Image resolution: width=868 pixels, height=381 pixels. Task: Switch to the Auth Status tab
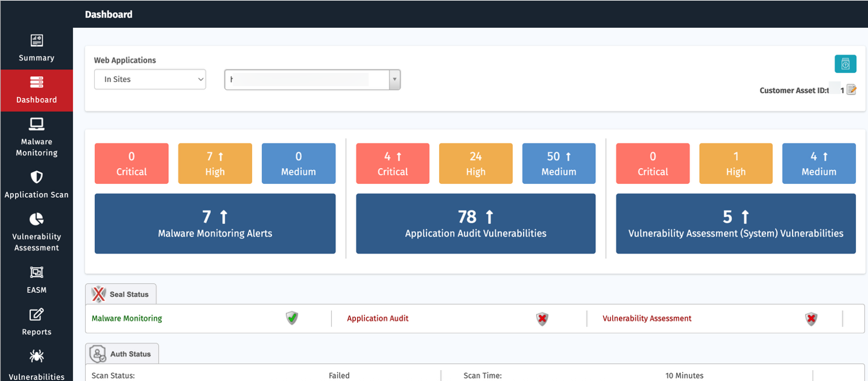pyautogui.click(x=122, y=354)
